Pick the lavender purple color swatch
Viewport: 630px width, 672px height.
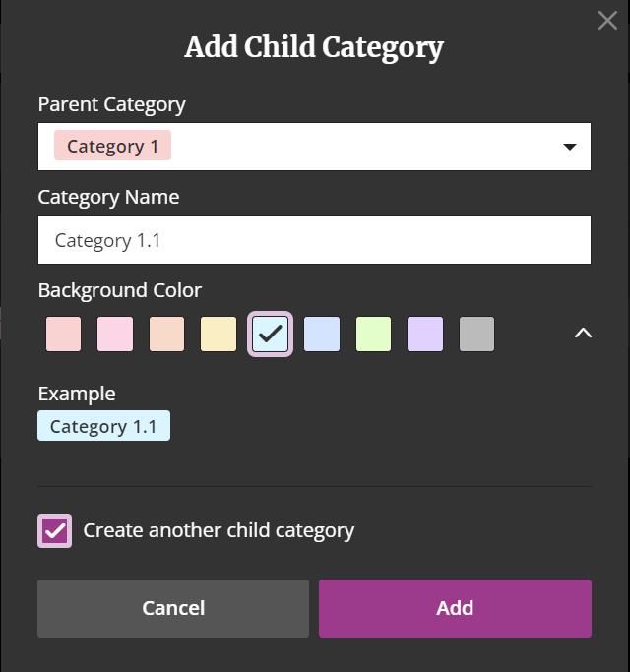point(425,334)
